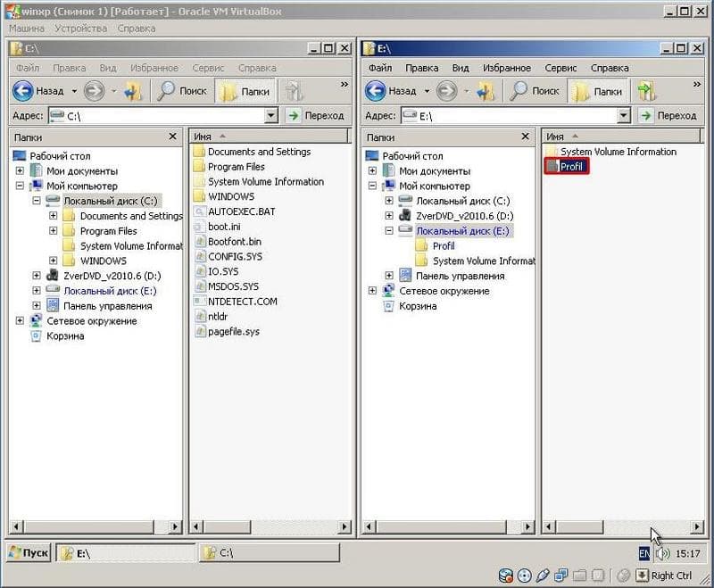The image size is (714, 588).
Task: Collapse Локальный диск (E:) in right tree
Action: pos(389,231)
